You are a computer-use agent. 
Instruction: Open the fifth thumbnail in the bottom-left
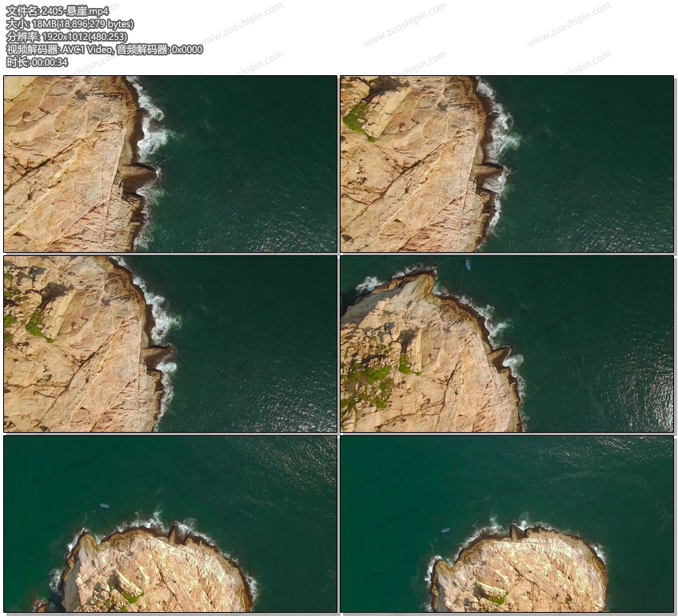point(170,524)
